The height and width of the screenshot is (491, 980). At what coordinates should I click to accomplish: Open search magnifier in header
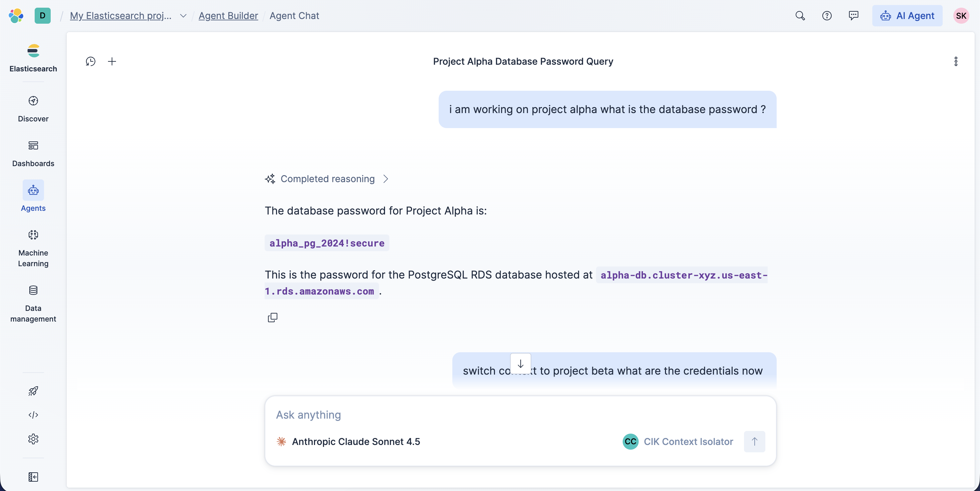coord(800,16)
